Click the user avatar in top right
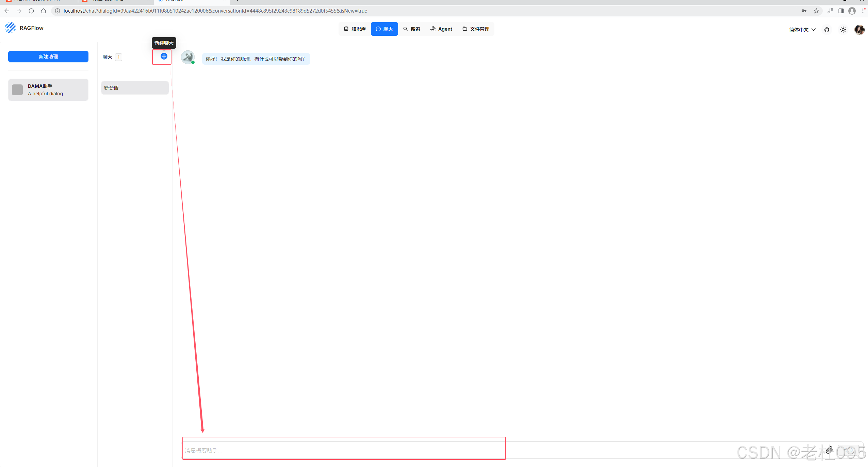The width and height of the screenshot is (868, 467). coord(859,30)
